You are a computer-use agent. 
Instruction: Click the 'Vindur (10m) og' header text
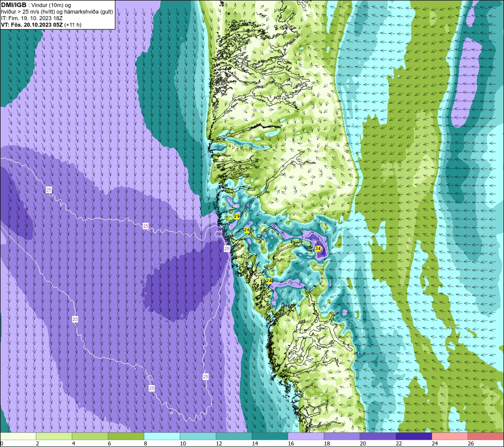(x=51, y=5)
